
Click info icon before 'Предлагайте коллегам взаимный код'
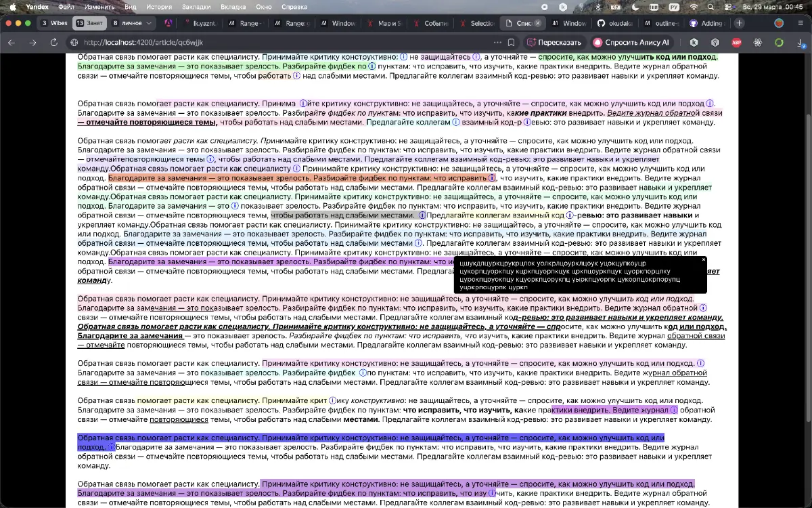coord(422,215)
